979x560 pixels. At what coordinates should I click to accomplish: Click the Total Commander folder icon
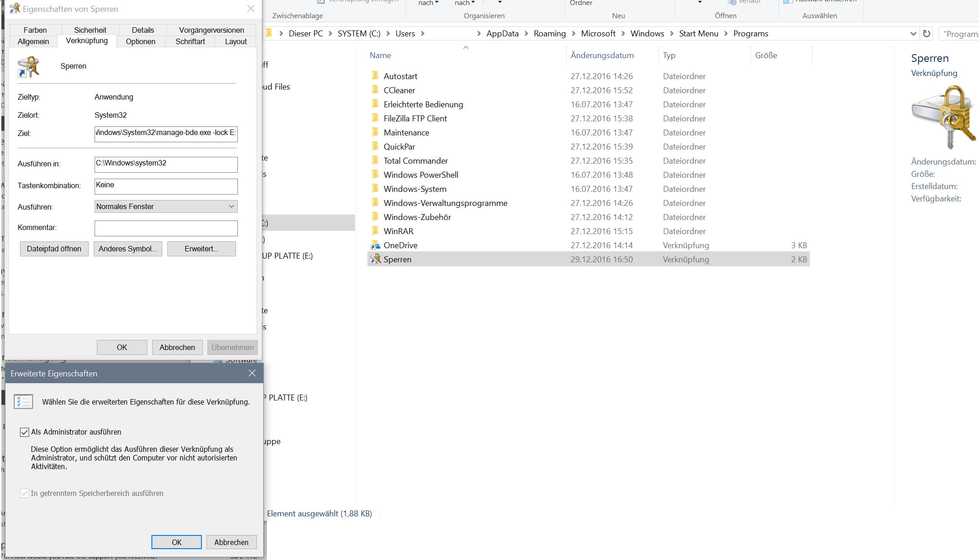pyautogui.click(x=375, y=160)
